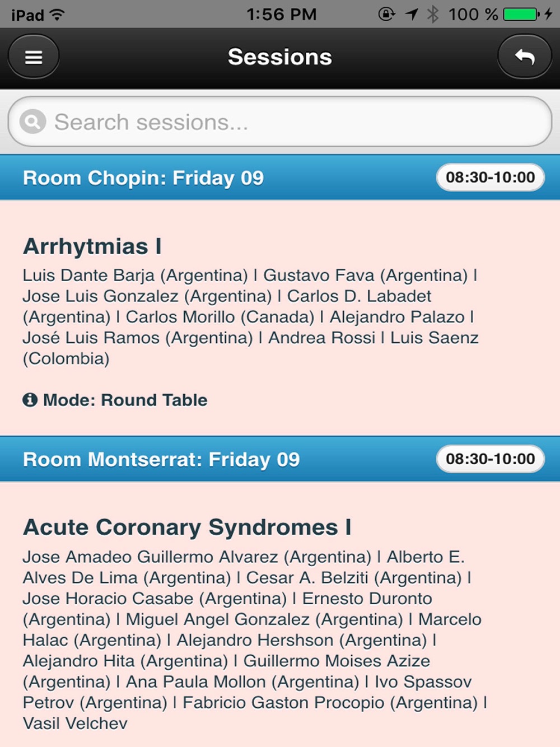Tap the location arrow status icon
The image size is (560, 747).
click(412, 15)
